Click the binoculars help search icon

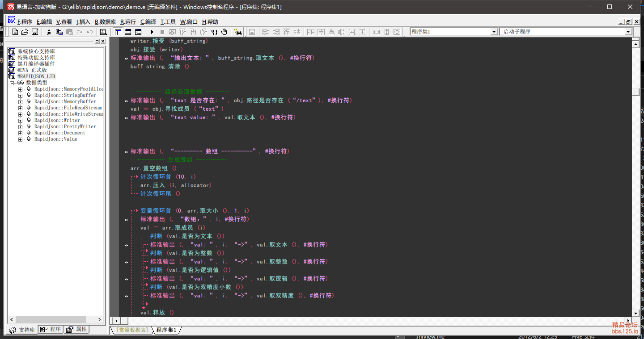click(238, 32)
